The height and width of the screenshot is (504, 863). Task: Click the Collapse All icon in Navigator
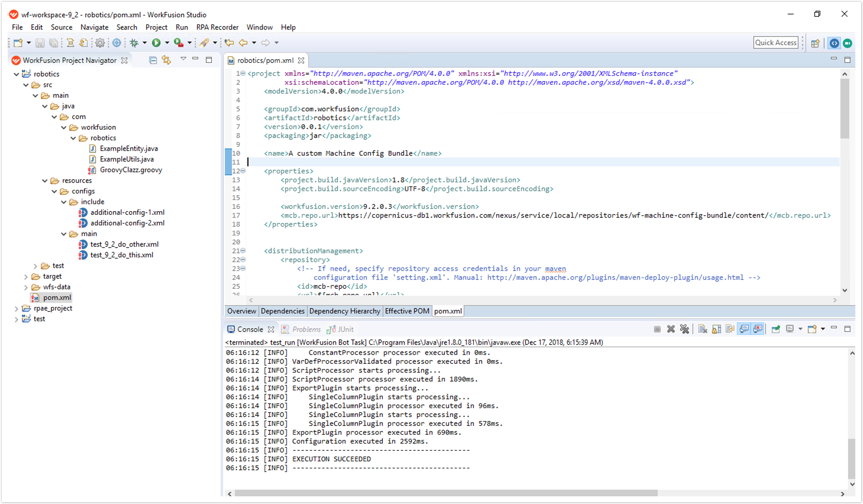click(153, 60)
